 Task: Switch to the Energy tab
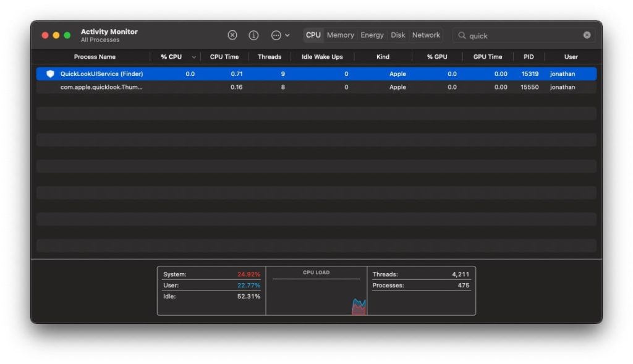(372, 35)
